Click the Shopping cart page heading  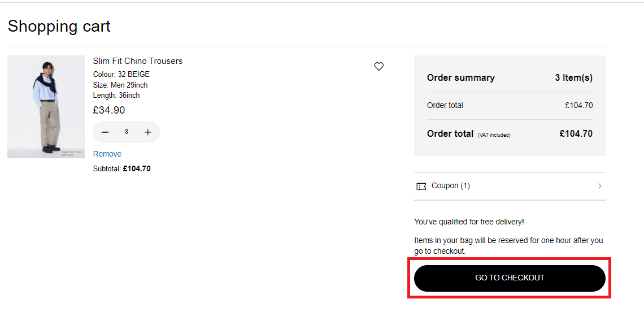coord(59,26)
